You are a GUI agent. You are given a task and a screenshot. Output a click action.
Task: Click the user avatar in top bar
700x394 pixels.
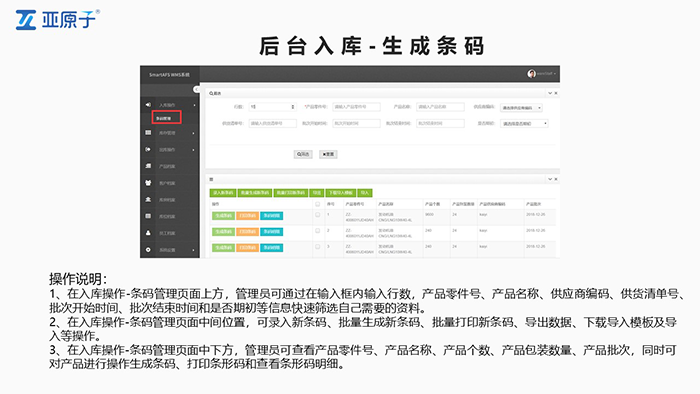pos(531,74)
